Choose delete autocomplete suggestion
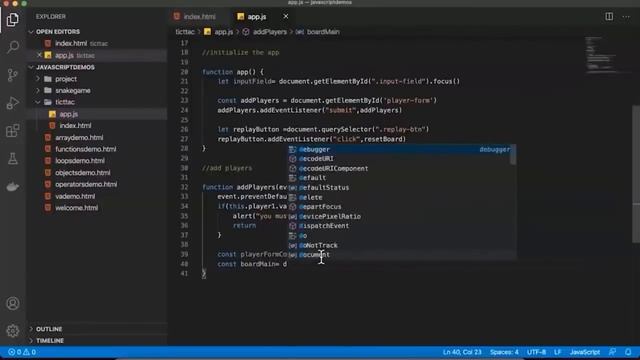Image resolution: width=640 pixels, height=360 pixels. pyautogui.click(x=399, y=198)
